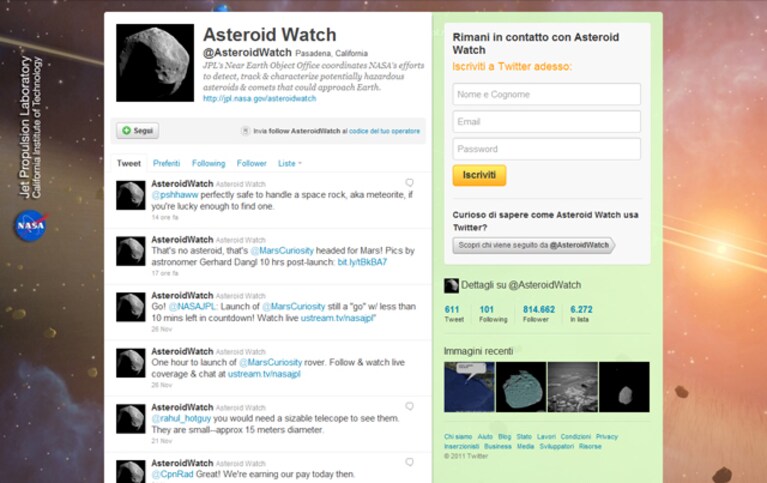Open ustream.tv/nasajpl link in the Go! tweet
Image resolution: width=767 pixels, height=483 pixels.
click(337, 318)
